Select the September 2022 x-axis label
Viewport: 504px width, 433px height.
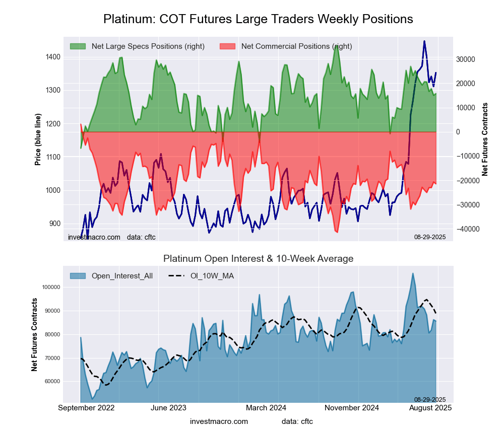tap(86, 407)
